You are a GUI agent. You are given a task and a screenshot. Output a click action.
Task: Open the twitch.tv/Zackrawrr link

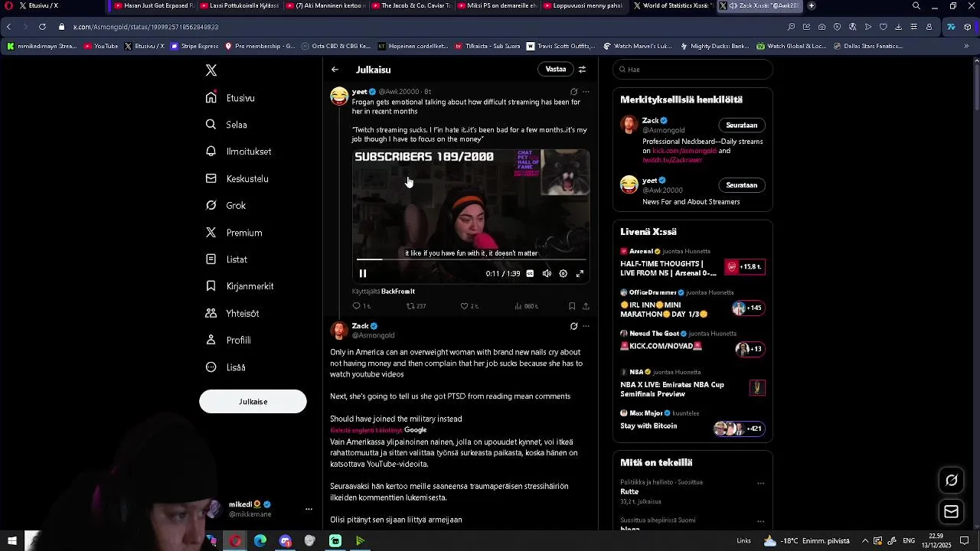(x=672, y=160)
